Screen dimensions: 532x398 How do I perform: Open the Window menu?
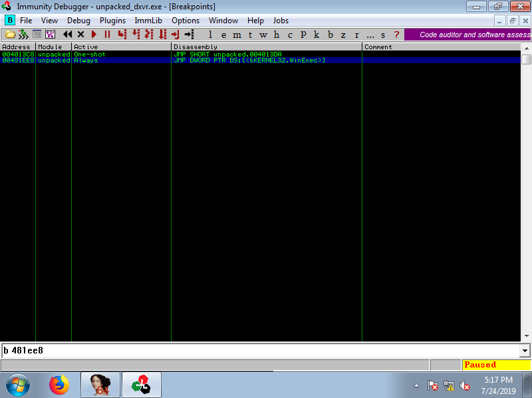tap(223, 21)
